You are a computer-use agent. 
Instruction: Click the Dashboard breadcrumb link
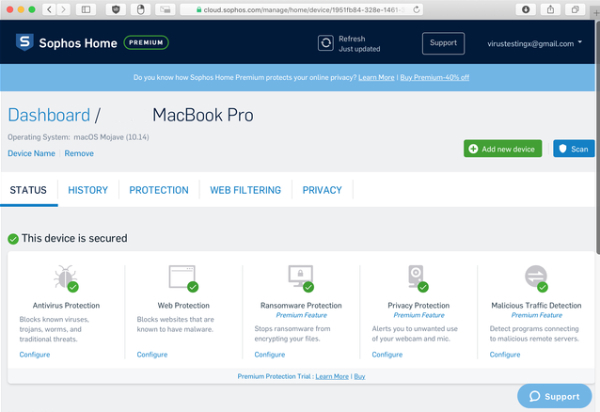coord(49,115)
